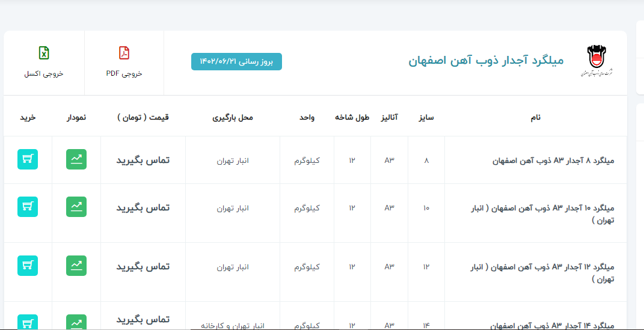The image size is (644, 330).
Task: Click the Excel export icon
Action: click(x=44, y=53)
